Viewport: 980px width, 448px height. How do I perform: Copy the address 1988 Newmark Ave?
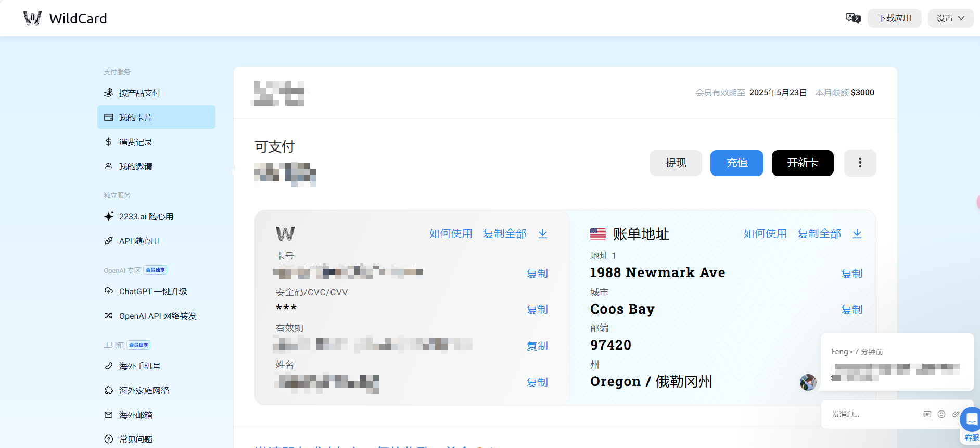point(852,273)
